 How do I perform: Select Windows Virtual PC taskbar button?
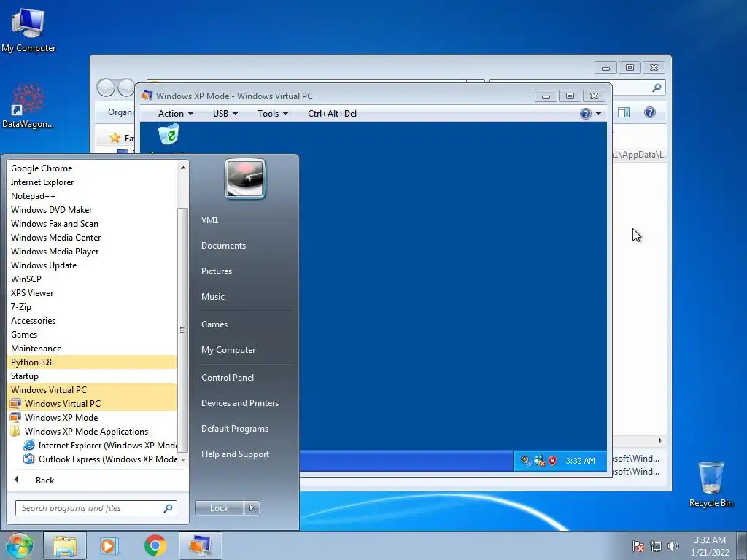pos(201,545)
